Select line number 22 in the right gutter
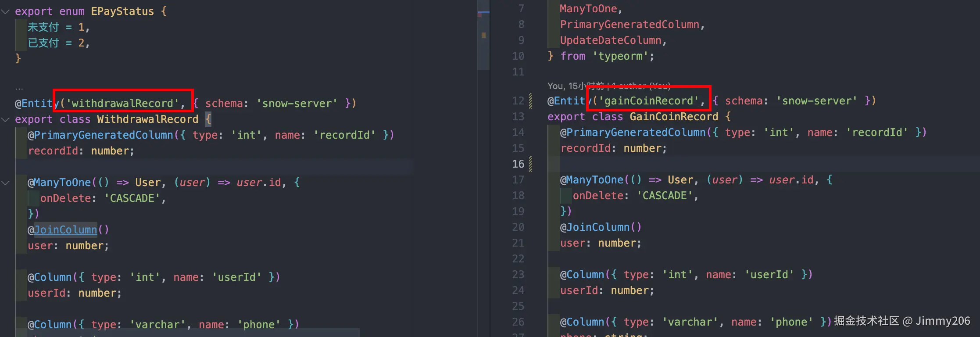Image resolution: width=980 pixels, height=337 pixels. coord(518,259)
